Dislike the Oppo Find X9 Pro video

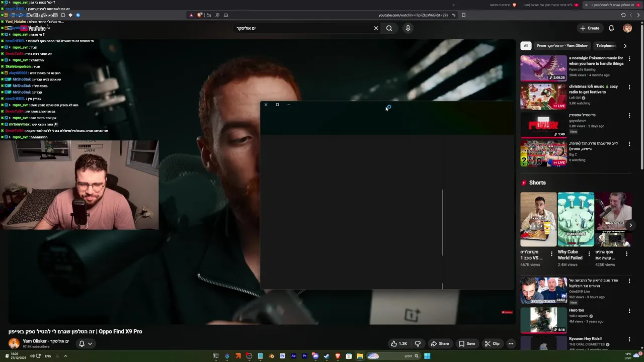point(418,343)
